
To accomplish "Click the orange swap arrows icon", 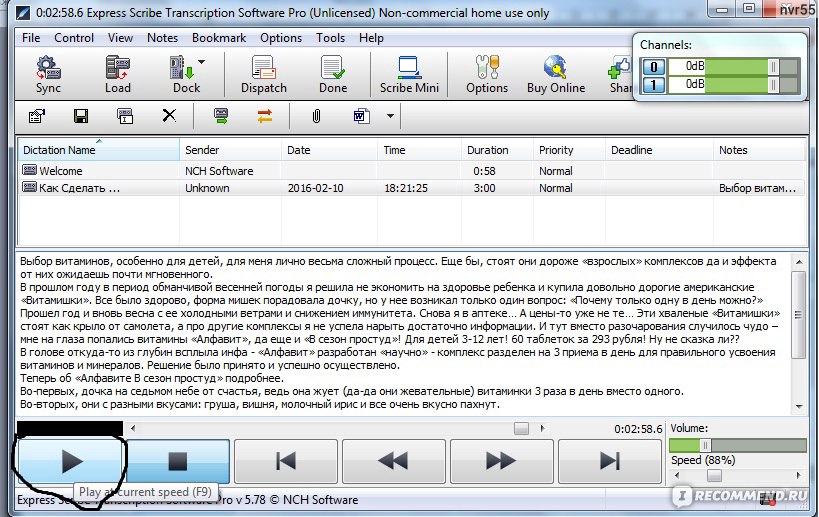I will pyautogui.click(x=265, y=115).
